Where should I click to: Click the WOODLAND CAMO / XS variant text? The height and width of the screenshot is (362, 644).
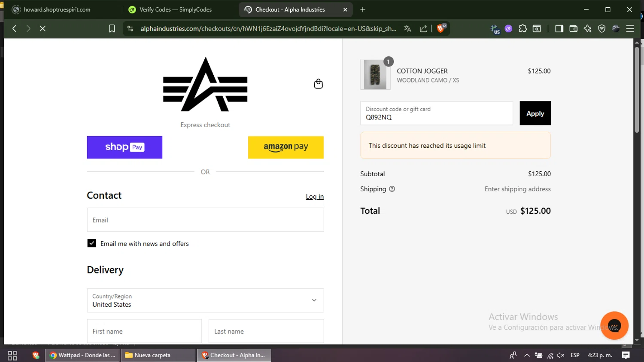[x=428, y=80]
